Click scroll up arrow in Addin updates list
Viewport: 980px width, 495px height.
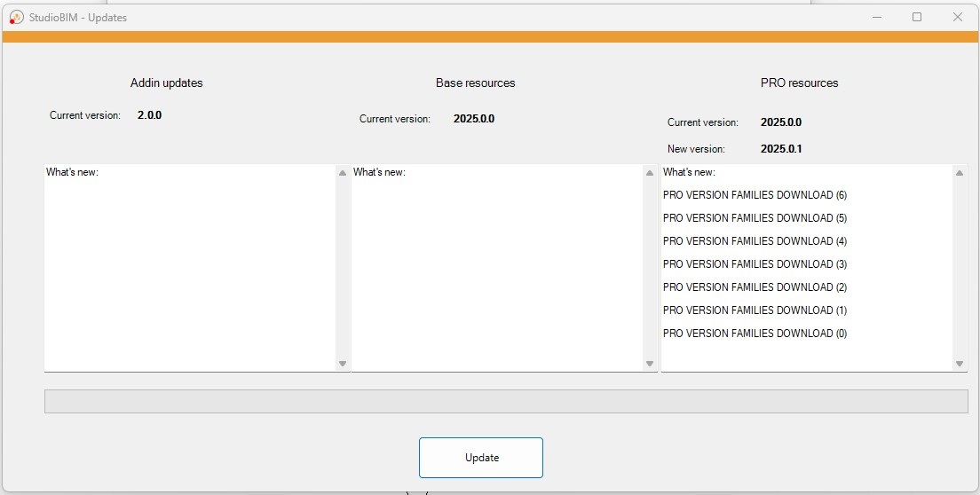click(x=343, y=173)
